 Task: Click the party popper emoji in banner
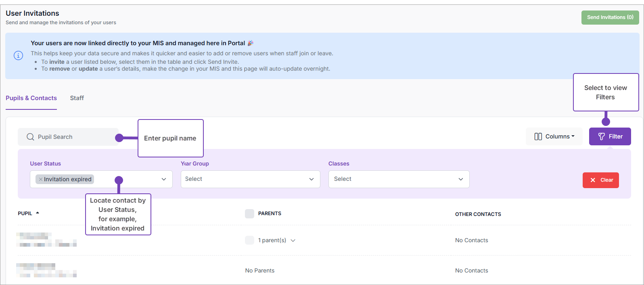(251, 43)
